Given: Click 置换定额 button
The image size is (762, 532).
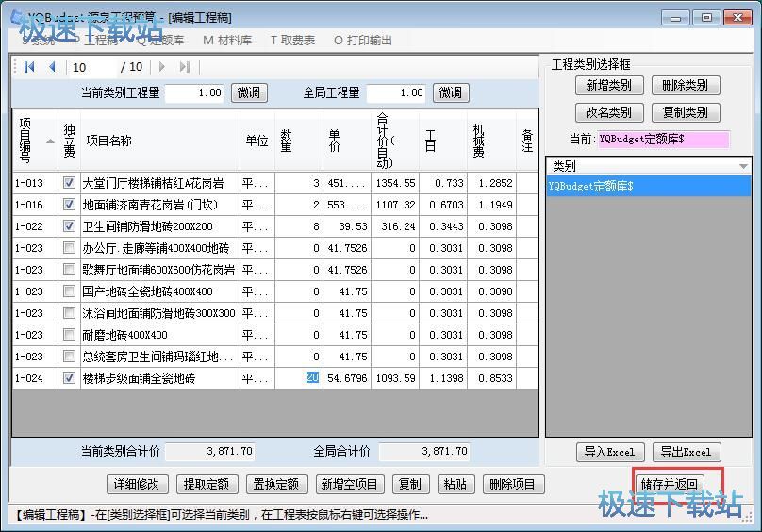Looking at the screenshot, I should 276,484.
